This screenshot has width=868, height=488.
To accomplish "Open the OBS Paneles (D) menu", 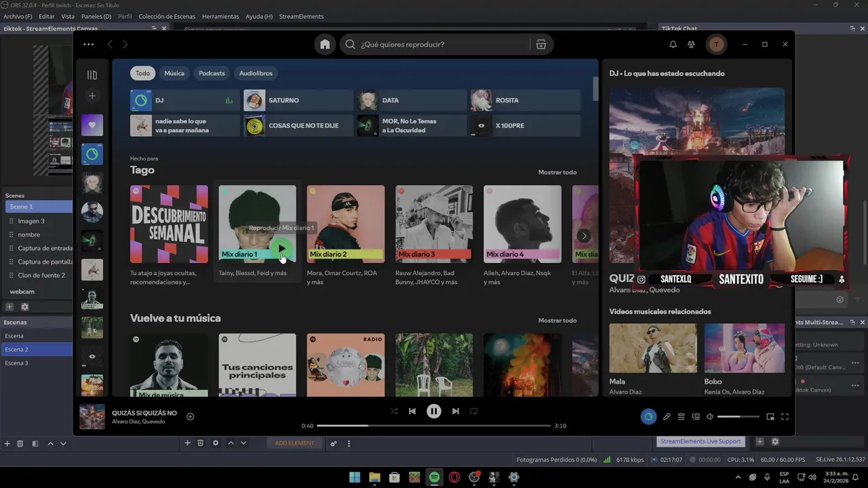I will point(96,16).
